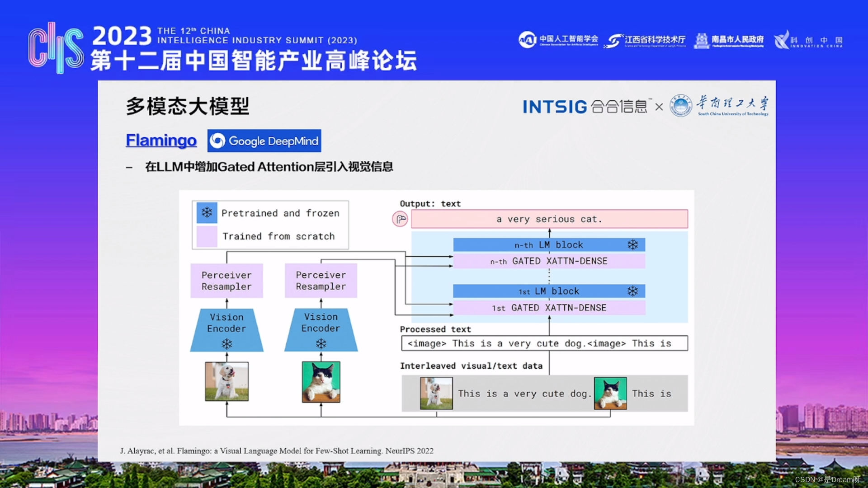The image size is (868, 488).
Task: Click the 'Output: text' label
Action: coord(430,204)
